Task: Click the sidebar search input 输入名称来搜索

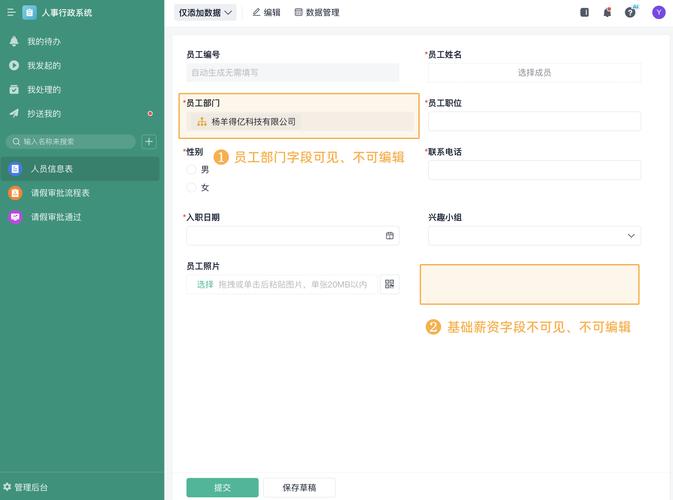Action: pos(71,142)
